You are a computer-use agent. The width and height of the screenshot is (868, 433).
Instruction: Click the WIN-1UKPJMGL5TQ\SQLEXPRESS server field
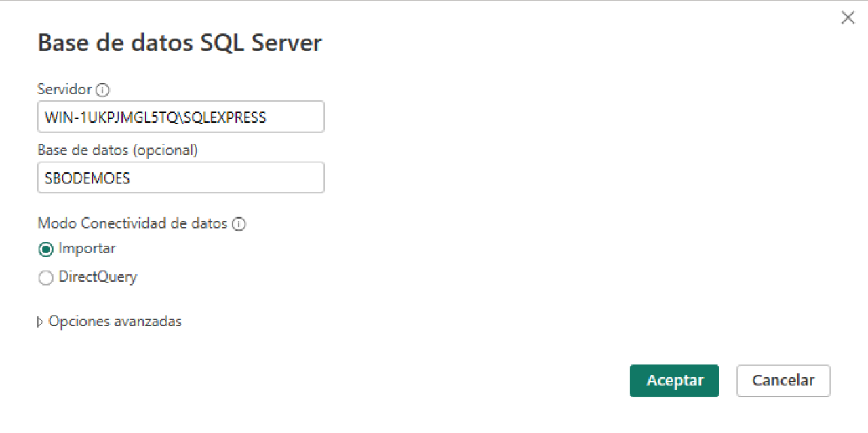pos(180,117)
